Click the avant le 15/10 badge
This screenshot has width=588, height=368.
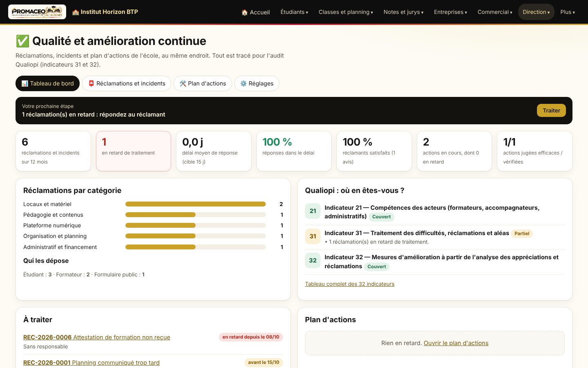coord(264,362)
